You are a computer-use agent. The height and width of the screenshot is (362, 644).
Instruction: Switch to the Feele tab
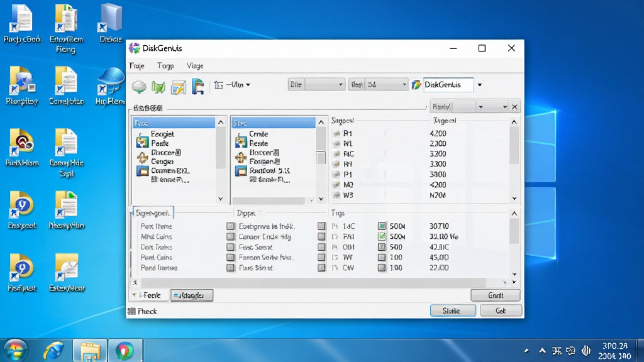(x=147, y=295)
